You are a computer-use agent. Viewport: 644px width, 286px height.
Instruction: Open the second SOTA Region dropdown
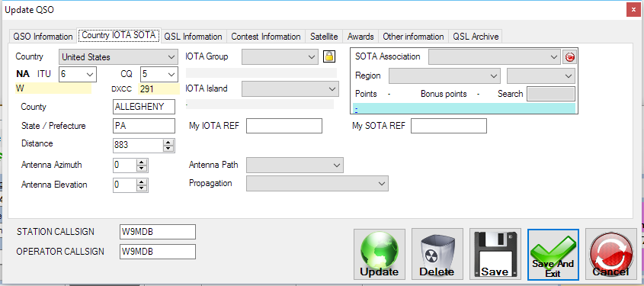(x=541, y=76)
